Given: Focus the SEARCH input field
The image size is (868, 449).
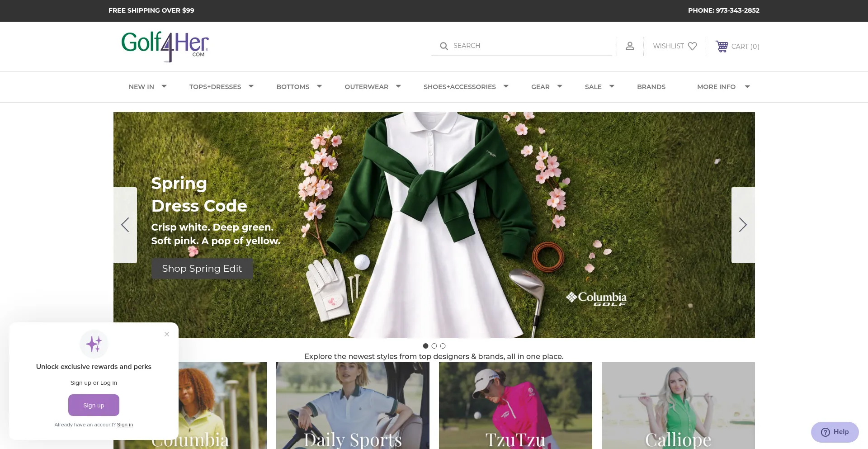Looking at the screenshot, I should (522, 46).
